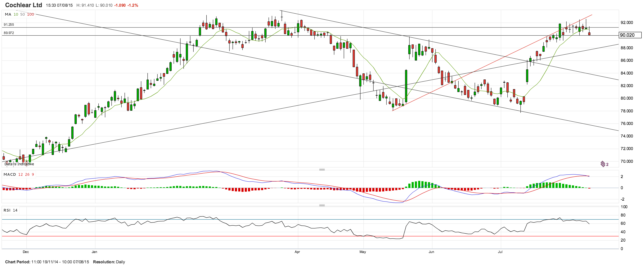Select the Cochlear Ltd chart title
Screen dimensions: 644x266
pos(23,5)
